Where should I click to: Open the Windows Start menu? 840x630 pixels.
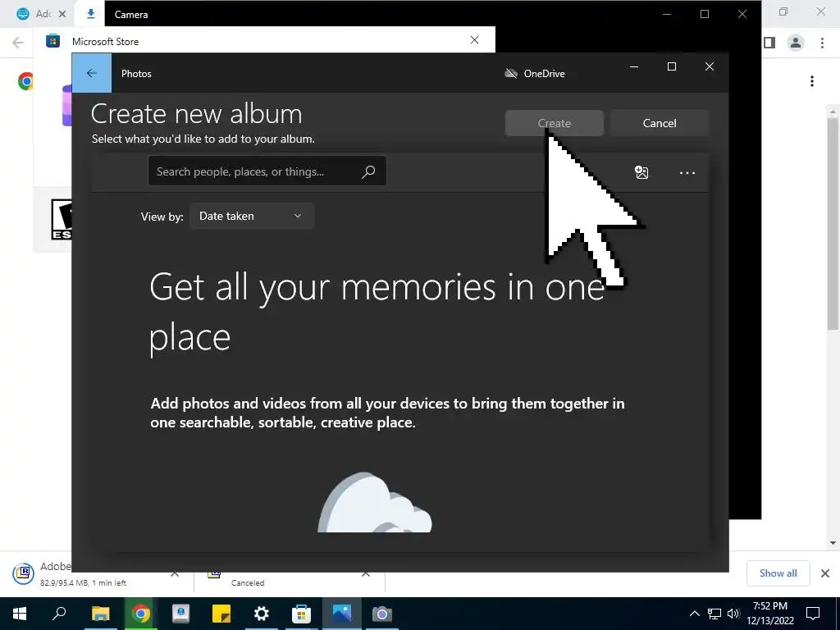click(20, 614)
